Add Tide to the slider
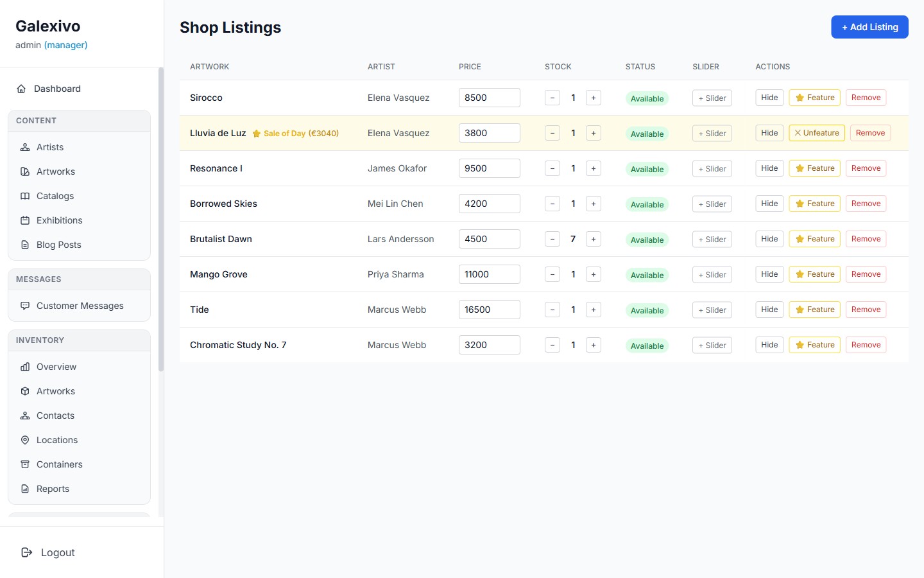Image resolution: width=924 pixels, height=578 pixels. 712,310
